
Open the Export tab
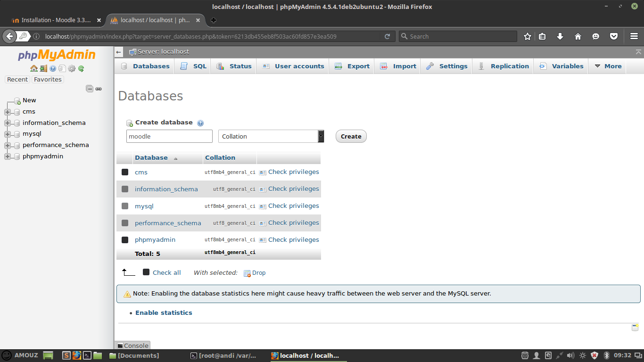click(352, 66)
